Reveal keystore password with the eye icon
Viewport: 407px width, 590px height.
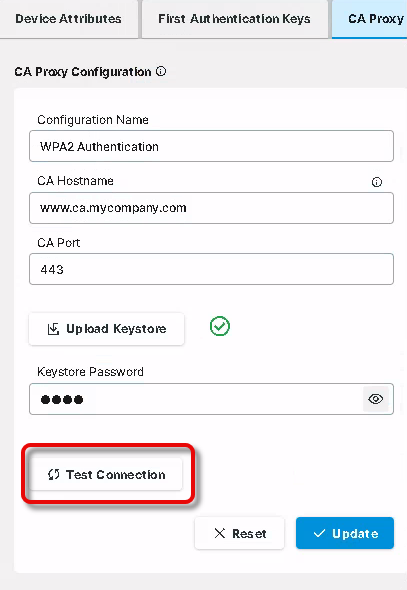[x=376, y=399]
